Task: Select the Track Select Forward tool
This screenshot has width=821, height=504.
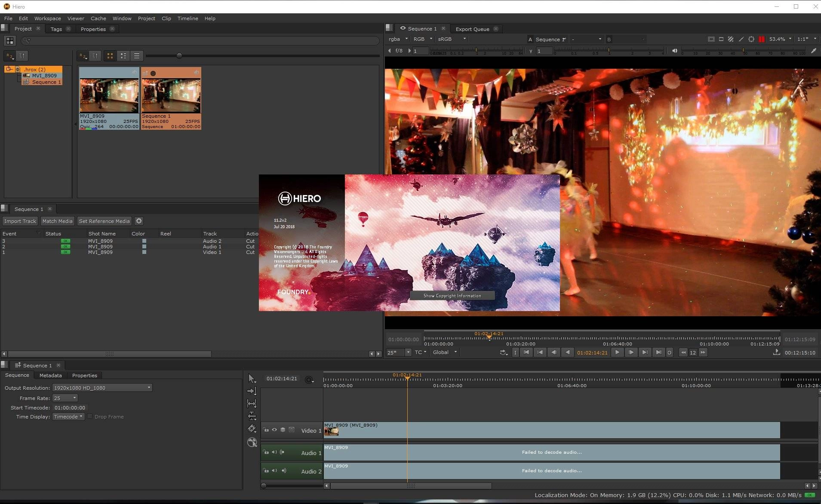Action: 252,391
